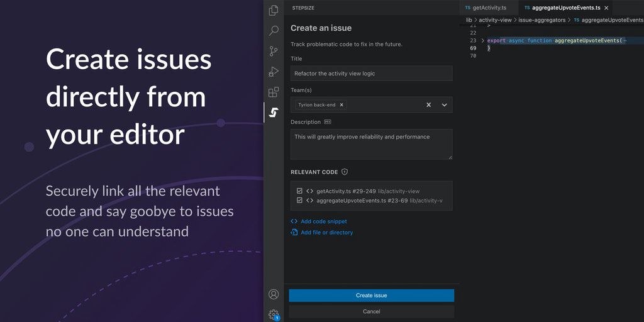Click 'Track problematic code to fix' subtitle

(x=347, y=44)
